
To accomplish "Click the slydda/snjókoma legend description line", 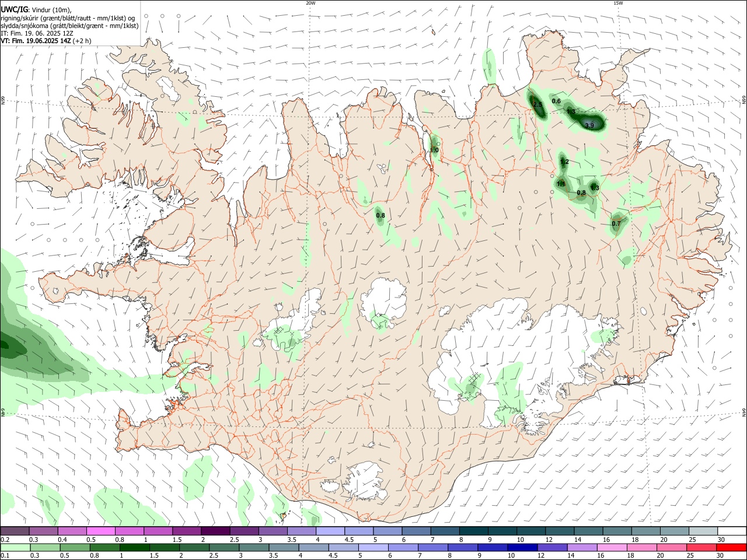I will 69,26.
